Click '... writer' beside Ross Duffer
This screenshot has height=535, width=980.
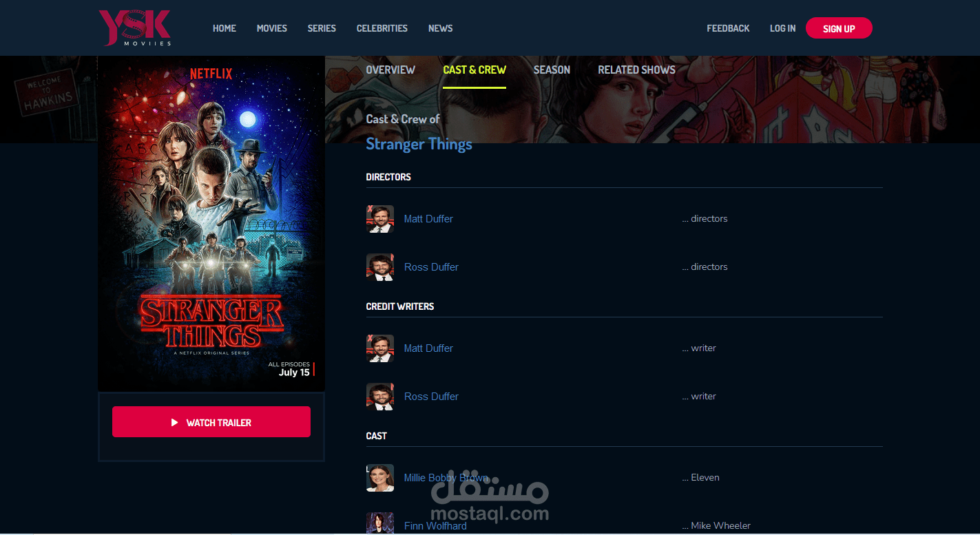(699, 397)
